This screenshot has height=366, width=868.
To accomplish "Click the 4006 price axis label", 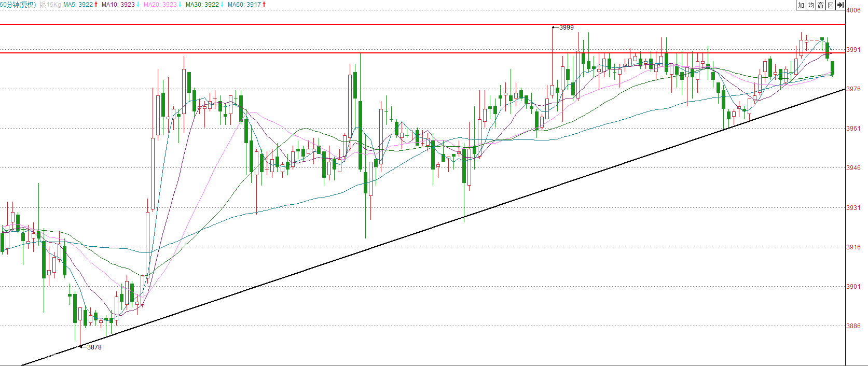I will click(853, 10).
